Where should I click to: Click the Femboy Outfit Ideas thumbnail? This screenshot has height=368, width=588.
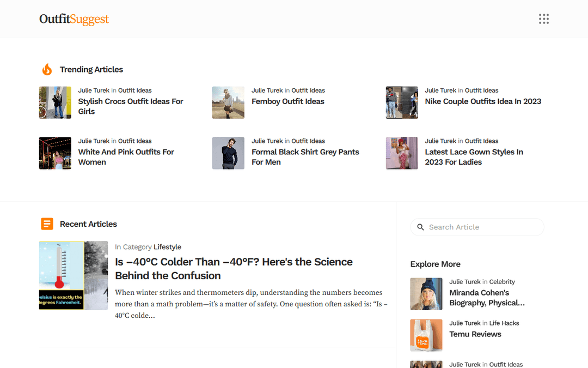tap(228, 102)
